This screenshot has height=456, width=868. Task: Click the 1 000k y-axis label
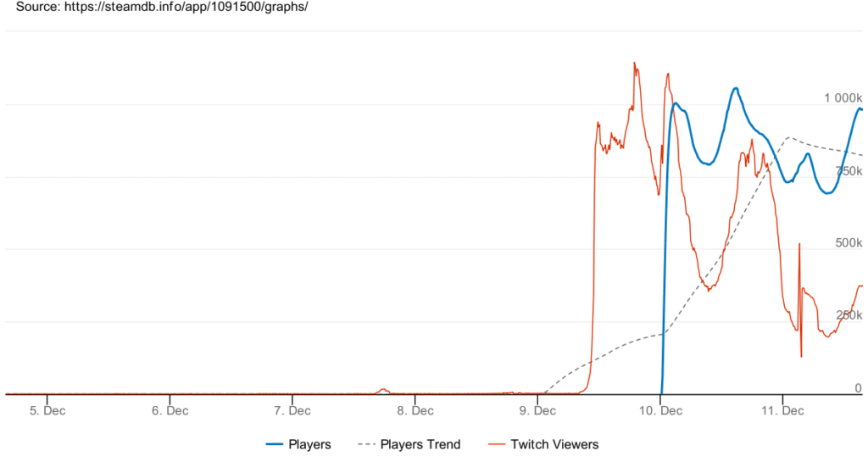coord(843,98)
